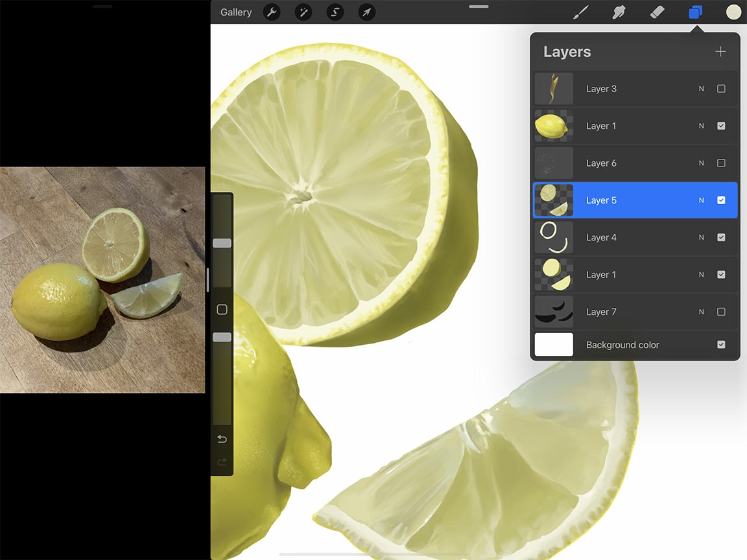Open the Layers panel icon
Screen dimensions: 747x560
pos(696,12)
